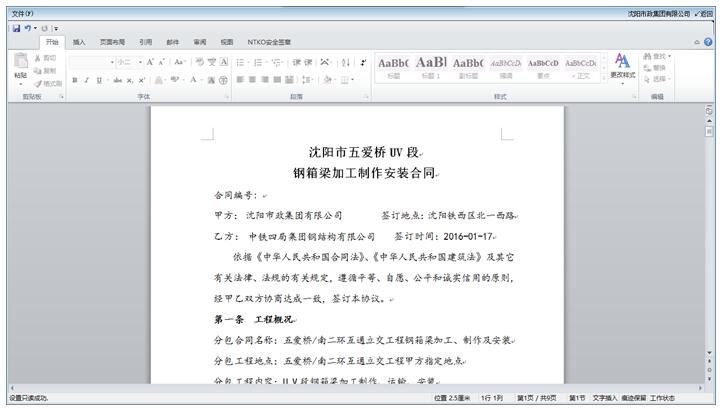723x413 pixels.
Task: Toggle Strikethrough formatting
Action: point(118,80)
